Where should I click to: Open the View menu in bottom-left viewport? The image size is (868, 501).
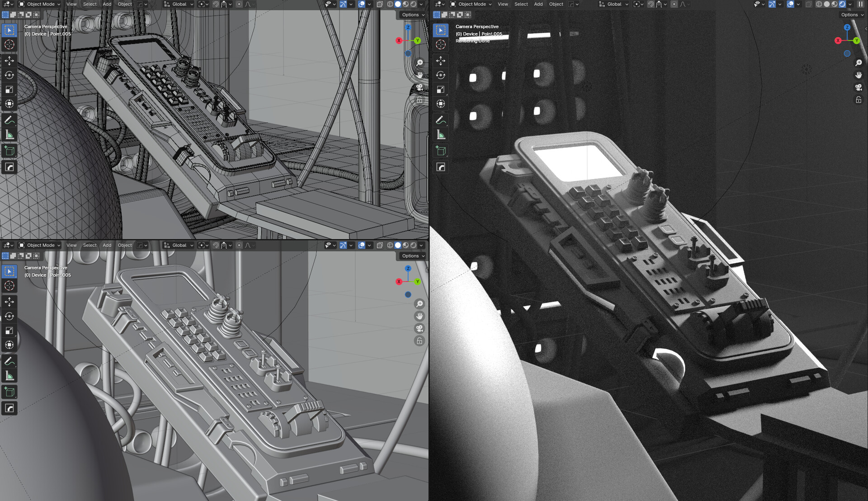pos(71,245)
